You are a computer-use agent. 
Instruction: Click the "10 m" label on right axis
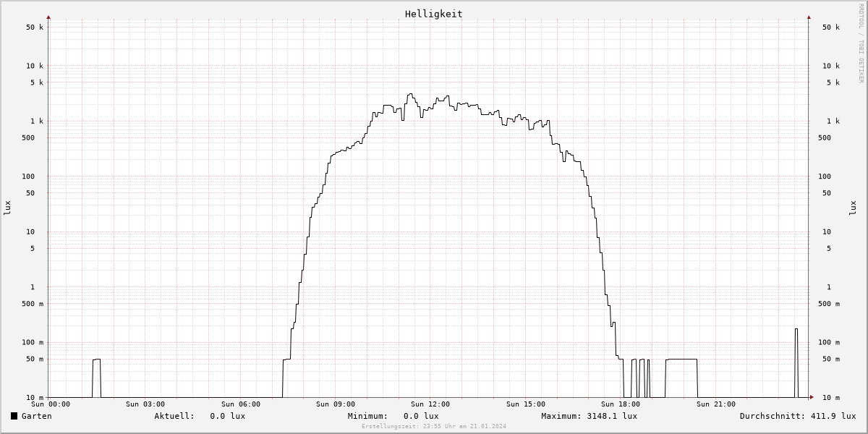click(831, 398)
